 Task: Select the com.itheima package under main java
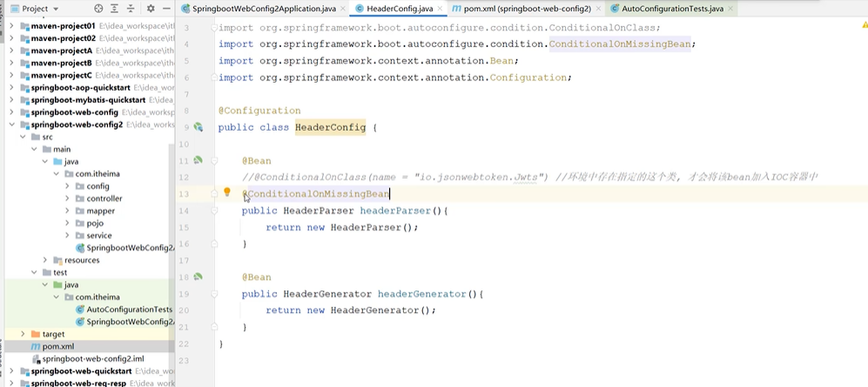(98, 173)
